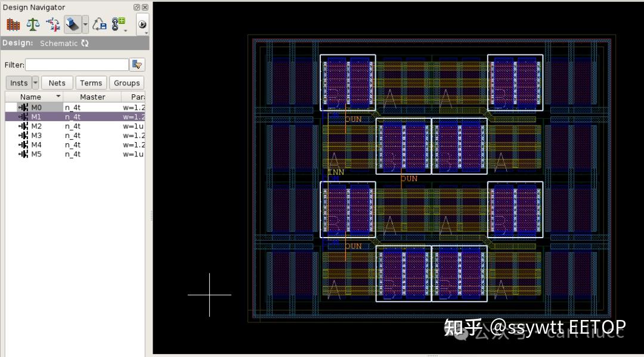Screen dimensions: 644x357
Task: Open the constraints balance tool icon
Action: point(32,24)
